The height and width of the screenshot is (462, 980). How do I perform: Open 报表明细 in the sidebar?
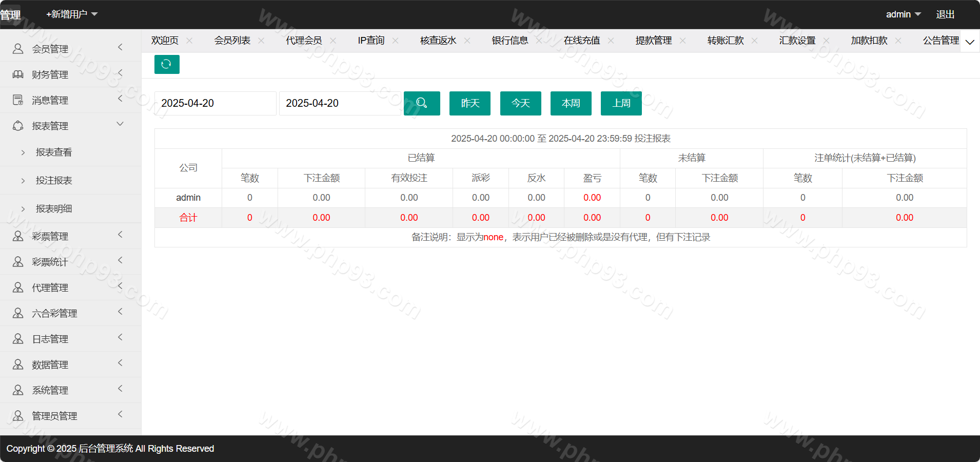tap(54, 209)
